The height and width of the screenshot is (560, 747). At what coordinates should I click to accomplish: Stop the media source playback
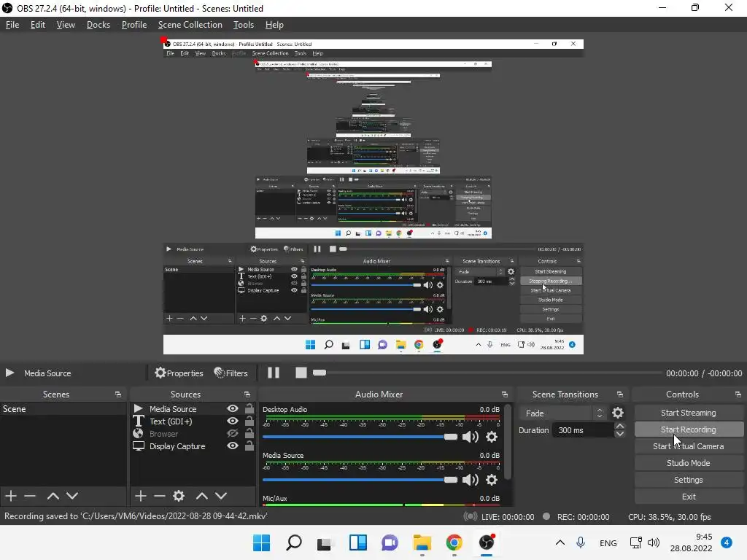pos(301,373)
